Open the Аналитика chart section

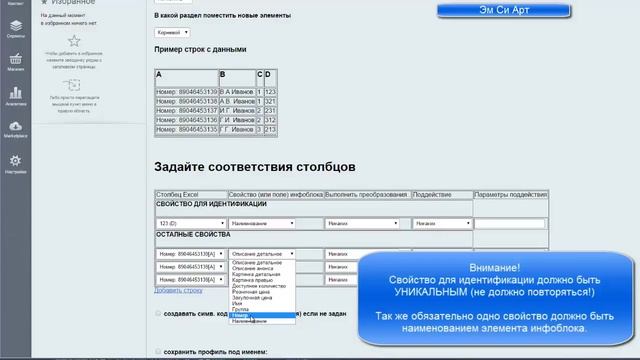[16, 96]
